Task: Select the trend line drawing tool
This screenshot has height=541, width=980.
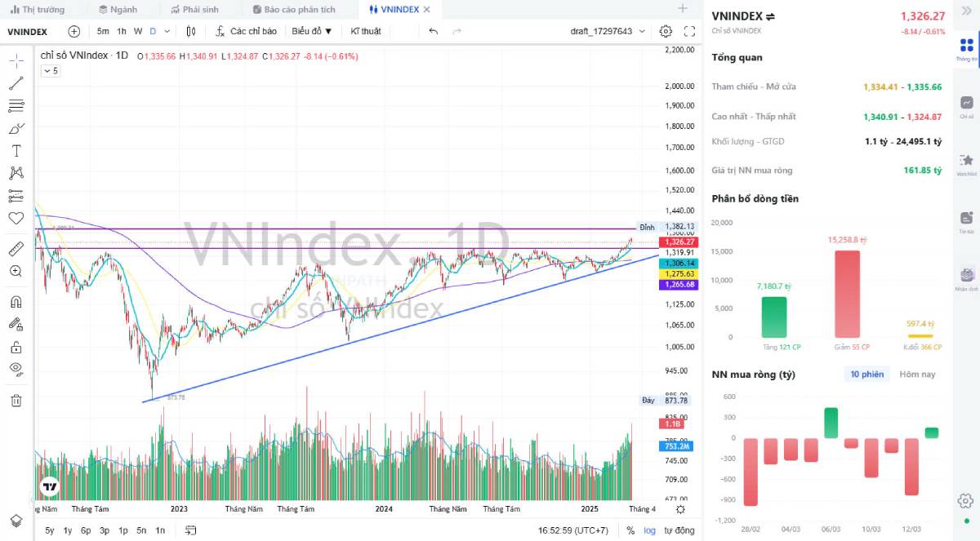Action: [x=16, y=83]
